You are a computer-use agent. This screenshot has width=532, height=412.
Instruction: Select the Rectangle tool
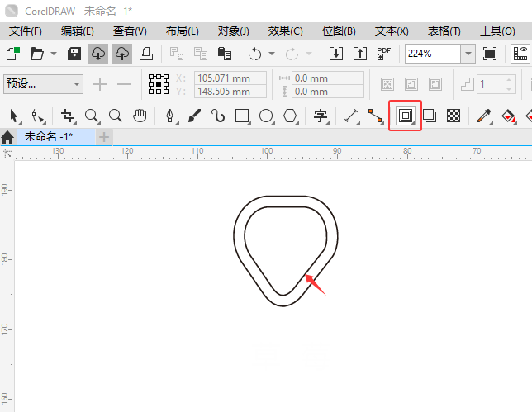pyautogui.click(x=242, y=116)
